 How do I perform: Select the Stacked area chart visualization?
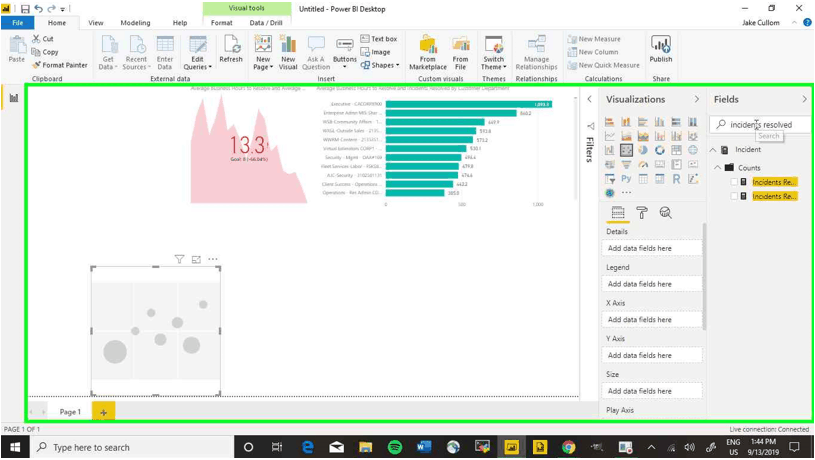[x=643, y=136]
